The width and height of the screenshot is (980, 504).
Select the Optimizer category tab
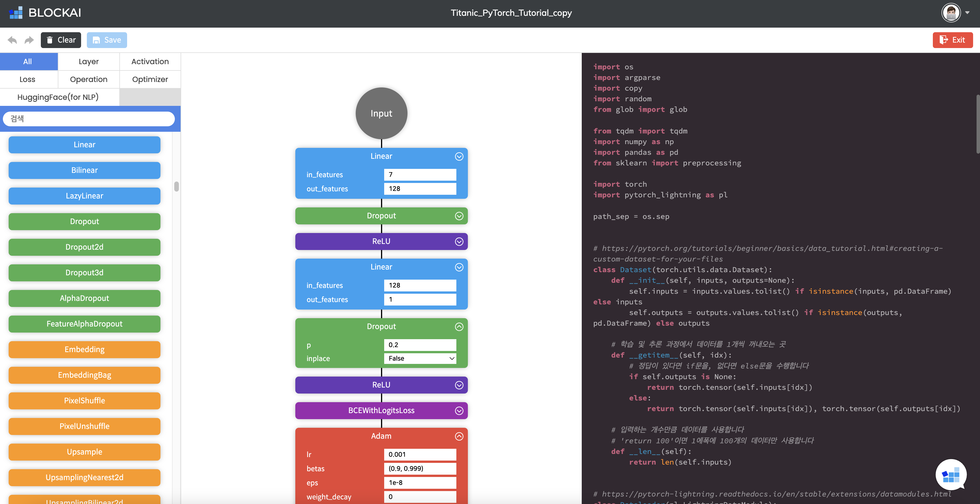[x=150, y=80]
